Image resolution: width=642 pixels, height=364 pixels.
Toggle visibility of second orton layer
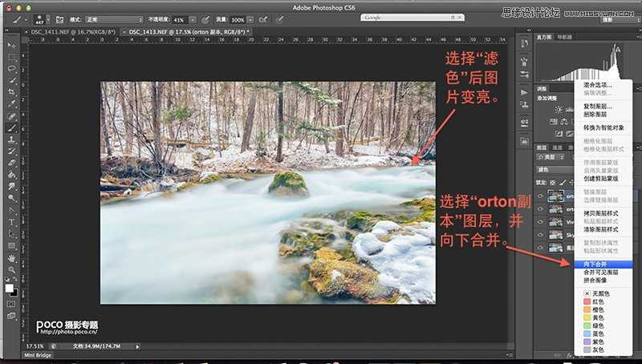click(x=540, y=208)
